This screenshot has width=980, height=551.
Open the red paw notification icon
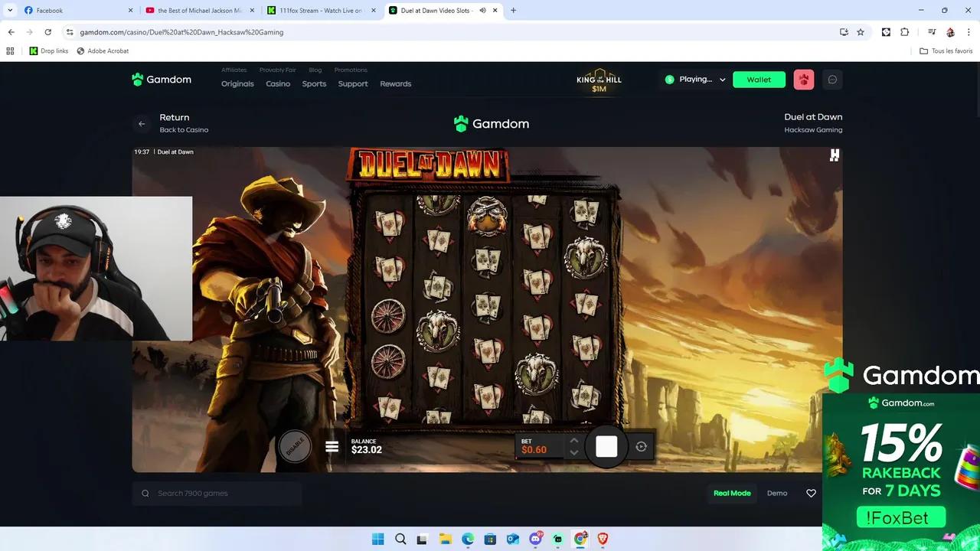pos(804,80)
